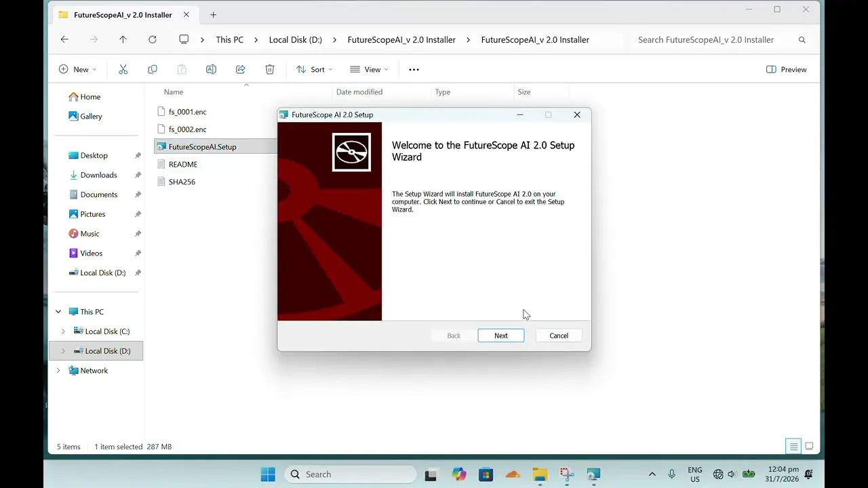Open the Snipping Tool taskbar icon
The height and width of the screenshot is (488, 868).
point(567,474)
